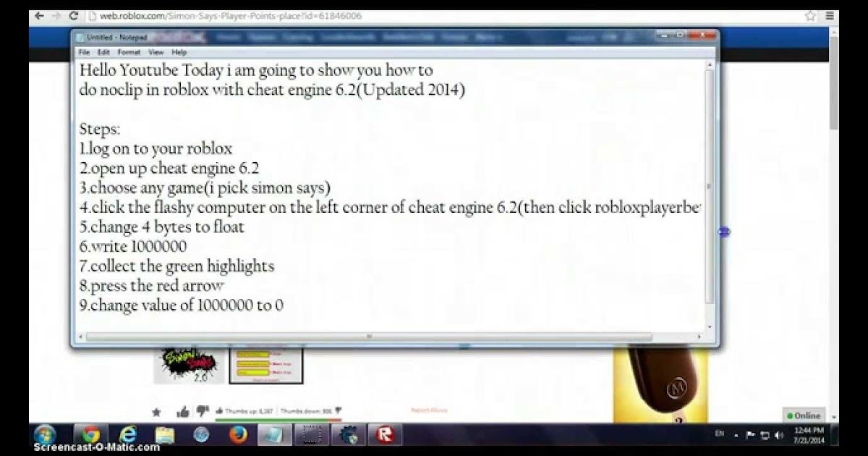Click the Online chat status button
Screen dimensions: 868x456
(x=803, y=415)
